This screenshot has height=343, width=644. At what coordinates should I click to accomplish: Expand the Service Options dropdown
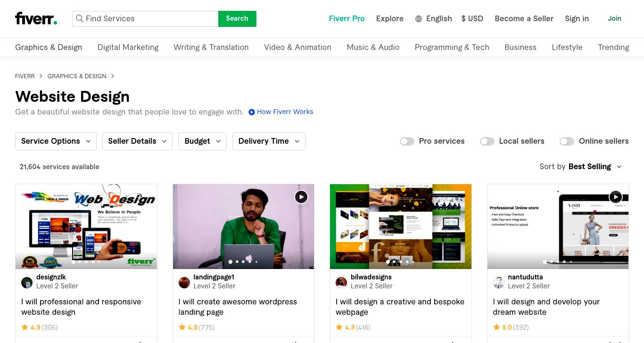(56, 141)
